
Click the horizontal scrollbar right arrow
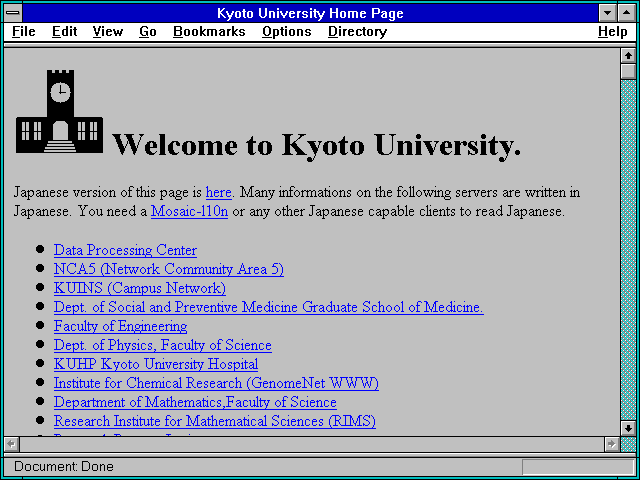[612, 444]
